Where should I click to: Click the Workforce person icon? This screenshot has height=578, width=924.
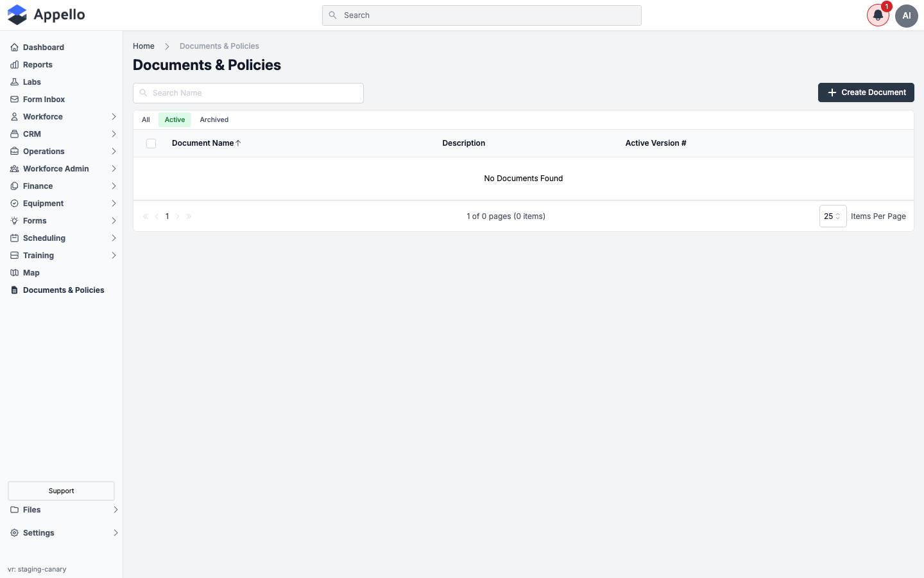[x=14, y=117]
